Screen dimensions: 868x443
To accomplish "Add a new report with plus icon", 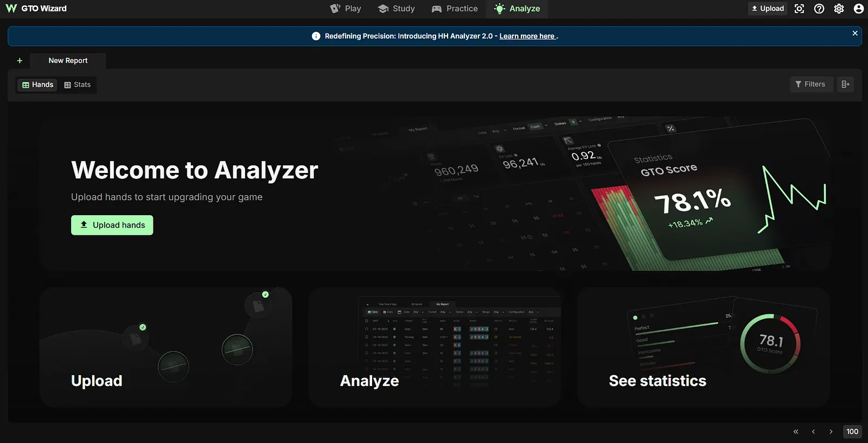I will (x=20, y=61).
